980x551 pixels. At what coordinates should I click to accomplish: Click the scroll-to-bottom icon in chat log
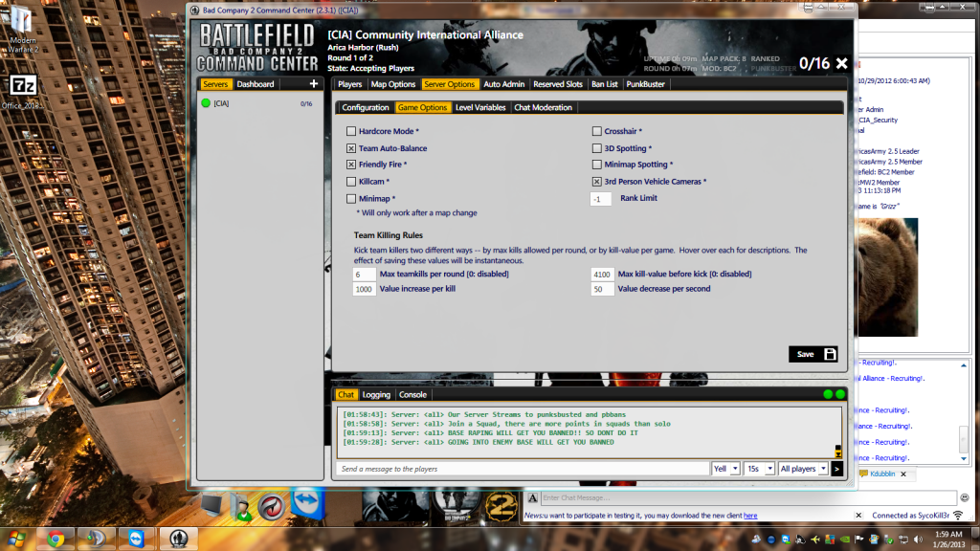pos(838,452)
